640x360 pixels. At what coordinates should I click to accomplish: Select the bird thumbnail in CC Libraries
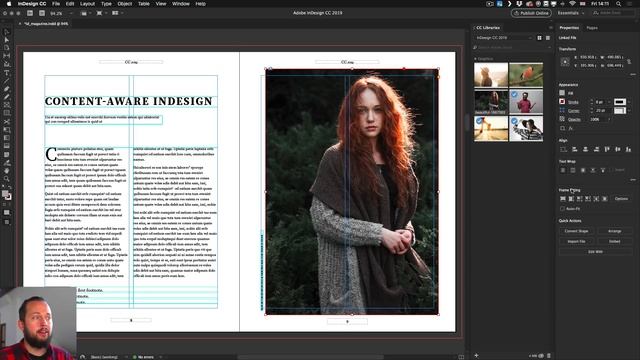[x=526, y=75]
